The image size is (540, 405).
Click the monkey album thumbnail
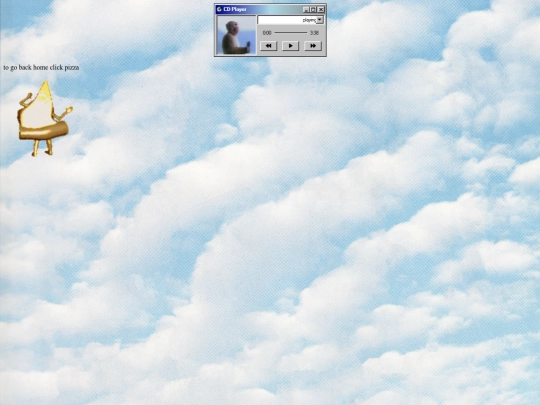point(236,35)
